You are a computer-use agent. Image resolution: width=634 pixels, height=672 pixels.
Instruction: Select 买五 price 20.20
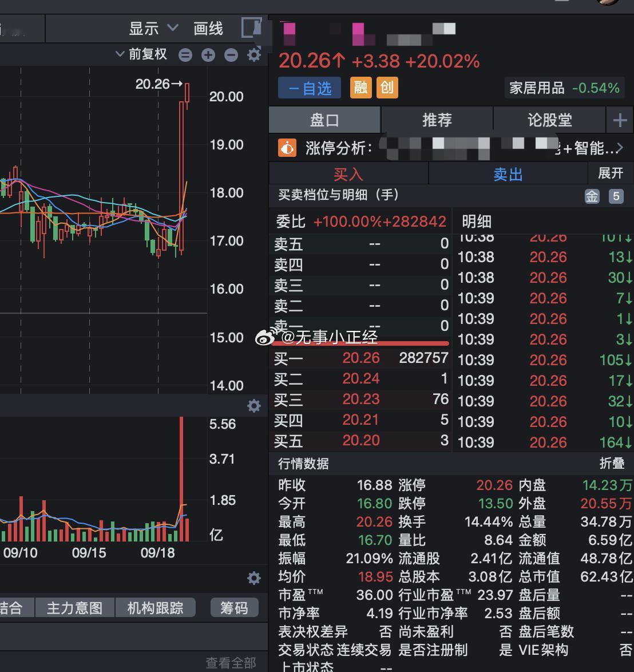[361, 440]
